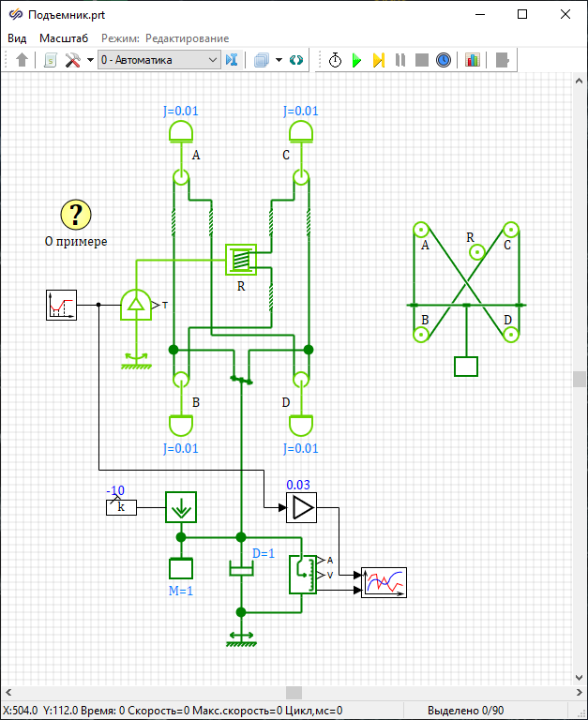This screenshot has width=588, height=720.
Task: Click the yellow step-forward button
Action: point(378,60)
